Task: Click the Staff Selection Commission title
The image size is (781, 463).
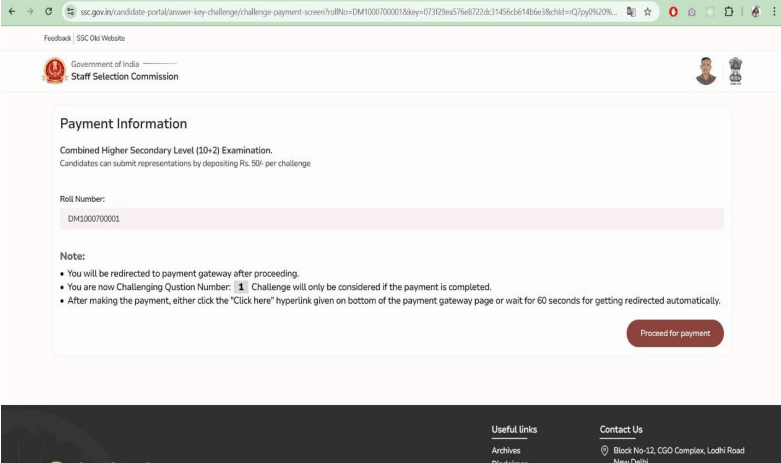Action: [x=124, y=77]
